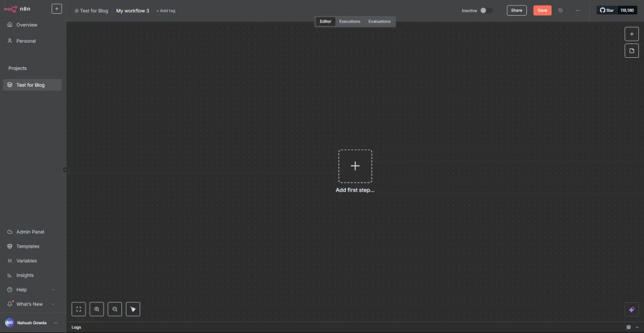644x333 pixels.
Task: Zoom in on the canvas
Action: tap(96, 309)
